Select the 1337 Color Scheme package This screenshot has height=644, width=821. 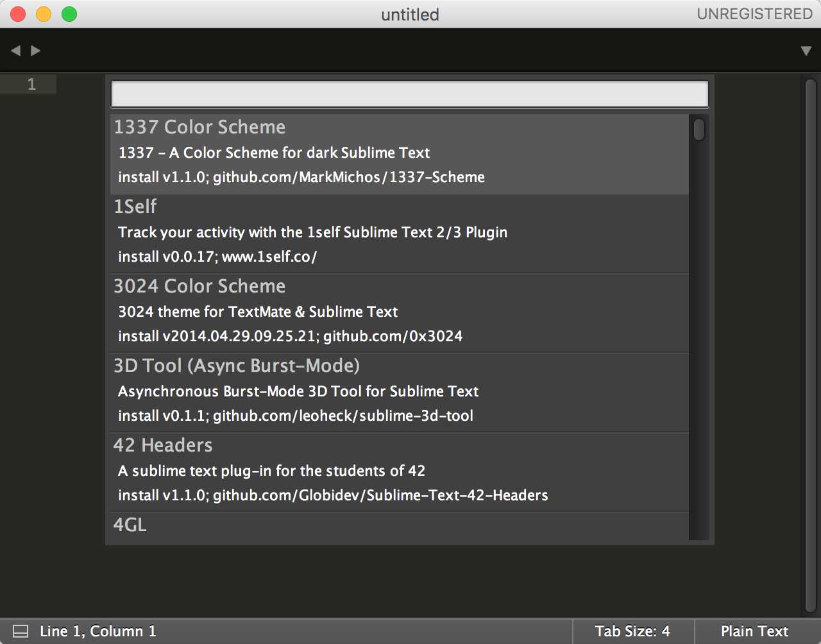[x=400, y=154]
